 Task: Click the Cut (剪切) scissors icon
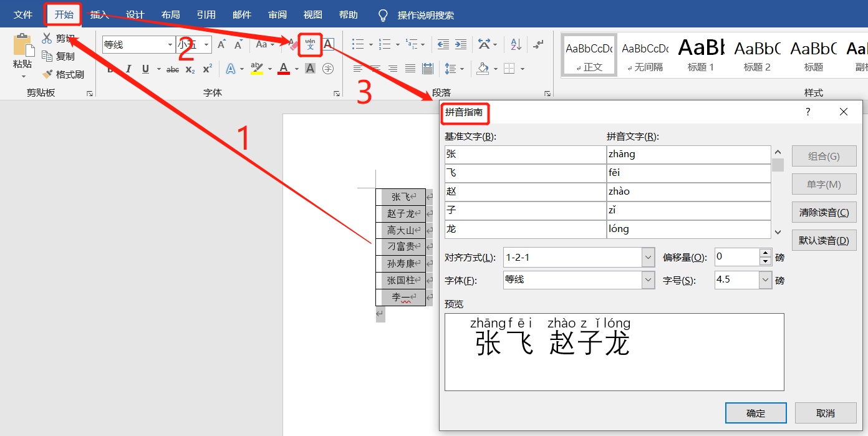tap(47, 39)
